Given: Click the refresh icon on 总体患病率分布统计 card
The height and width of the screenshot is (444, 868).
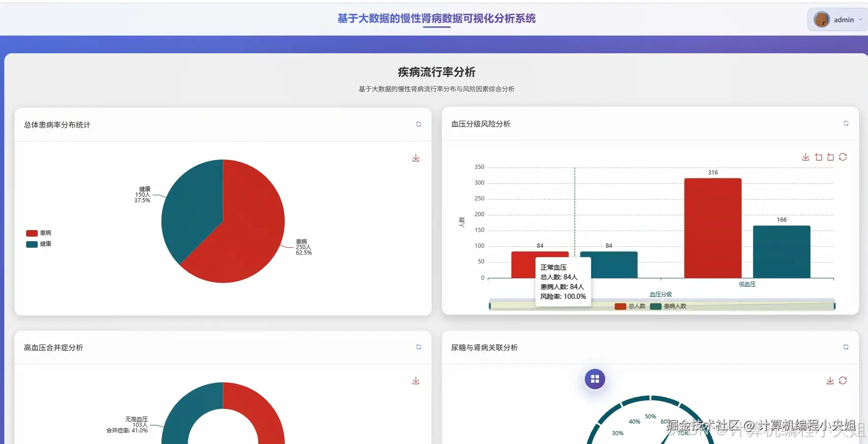Looking at the screenshot, I should pyautogui.click(x=419, y=124).
